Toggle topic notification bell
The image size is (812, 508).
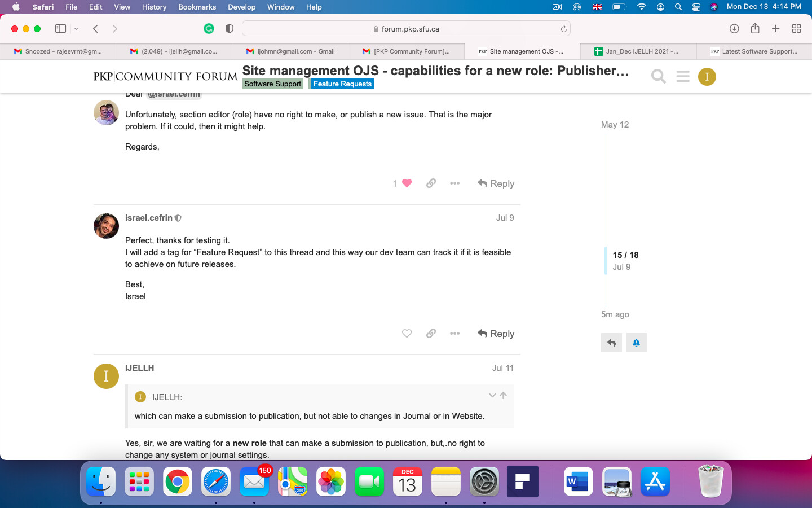[636, 343]
